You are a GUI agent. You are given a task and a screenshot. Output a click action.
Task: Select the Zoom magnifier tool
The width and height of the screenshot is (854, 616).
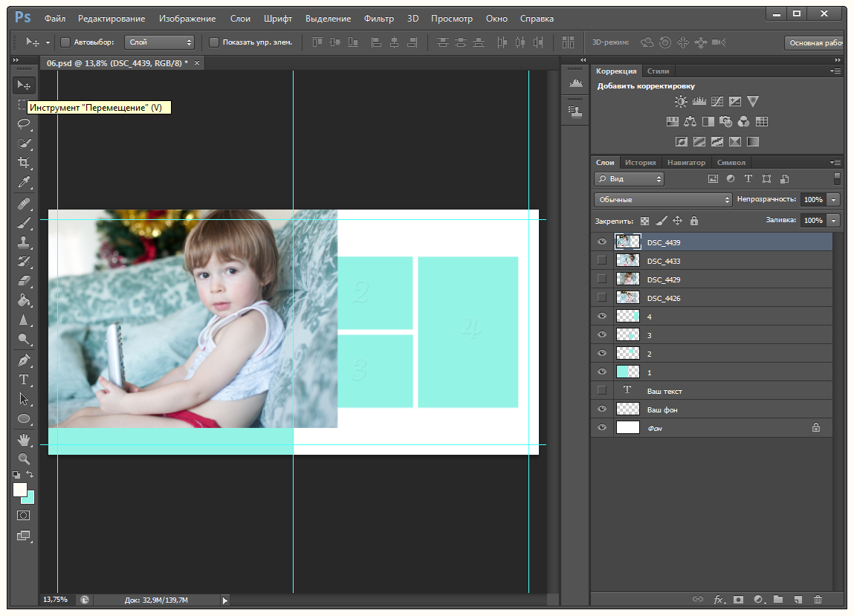point(24,459)
